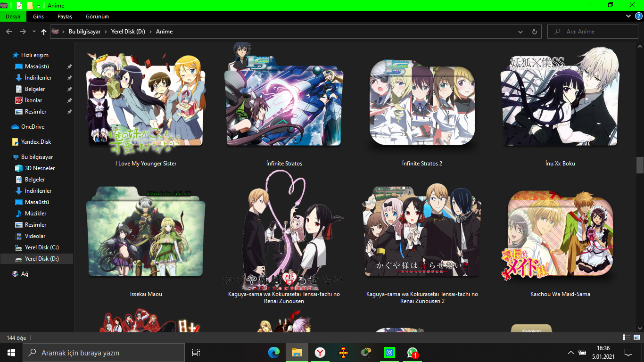Click Yerel Disk (D:) in the address breadcrumb
The width and height of the screenshot is (644, 362).
(128, 32)
